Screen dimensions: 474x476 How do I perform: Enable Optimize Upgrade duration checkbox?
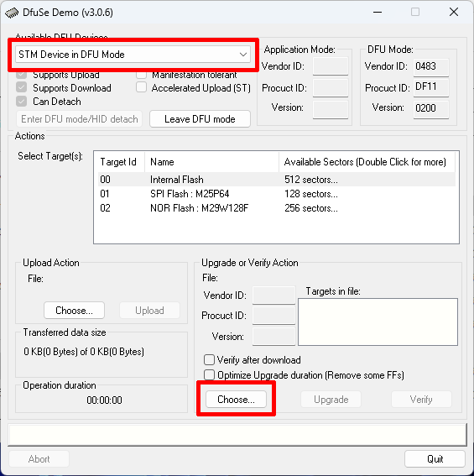coord(209,375)
